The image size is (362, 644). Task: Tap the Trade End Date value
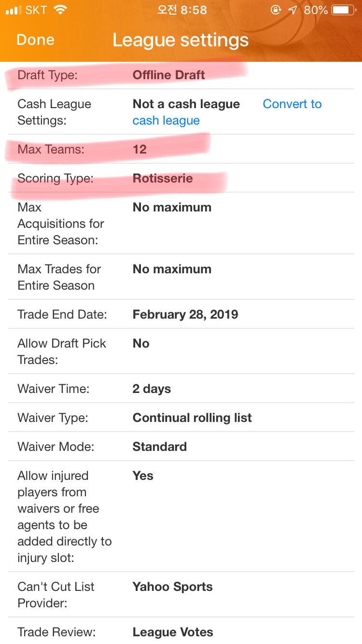[185, 315]
